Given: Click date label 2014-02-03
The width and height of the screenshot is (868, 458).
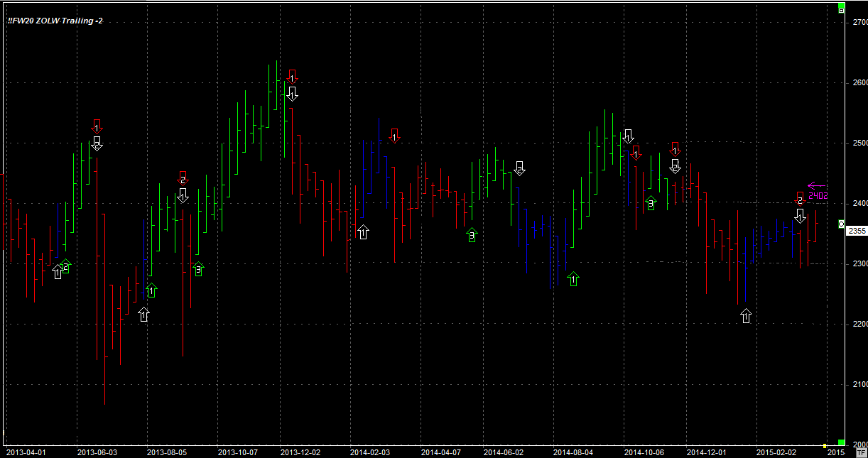Looking at the screenshot, I should (370, 452).
